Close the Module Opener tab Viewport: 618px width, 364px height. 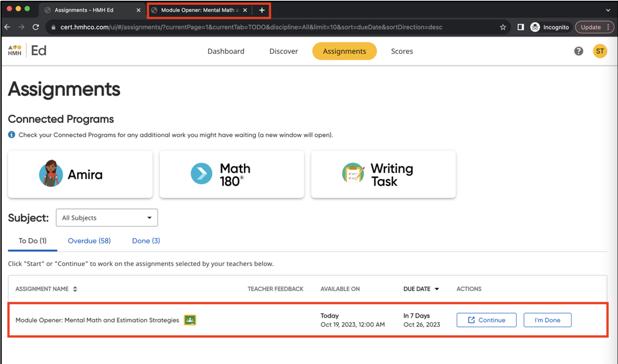pos(245,10)
